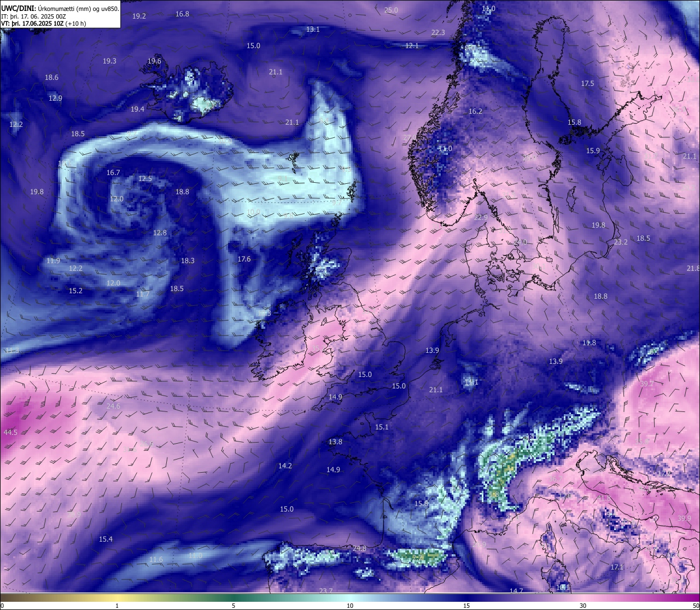
Task: Click the 19.6 value over Iceland
Action: 154,61
